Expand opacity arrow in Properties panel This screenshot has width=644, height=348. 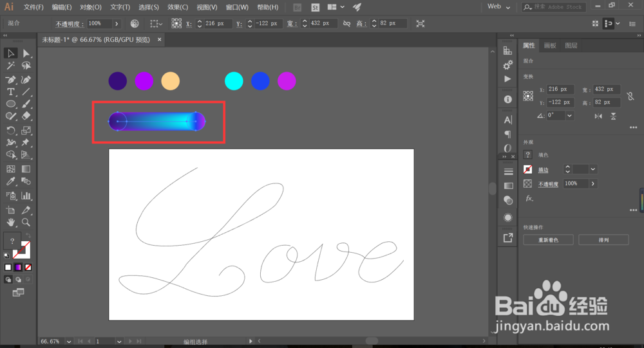click(x=592, y=183)
